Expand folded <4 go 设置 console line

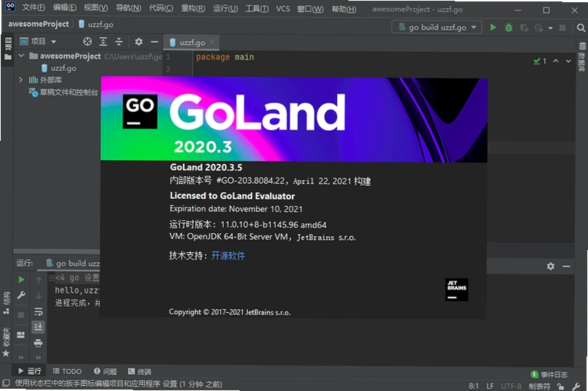(x=51, y=278)
